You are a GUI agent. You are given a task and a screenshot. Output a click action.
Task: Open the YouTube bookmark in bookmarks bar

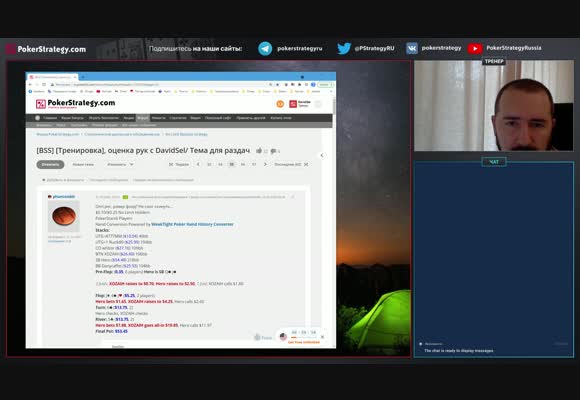[x=104, y=91]
